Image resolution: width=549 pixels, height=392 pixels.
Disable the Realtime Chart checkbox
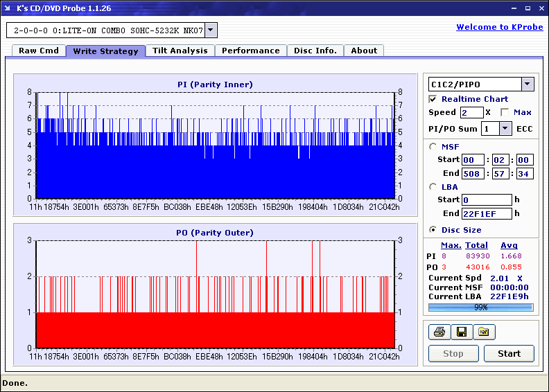pos(433,99)
